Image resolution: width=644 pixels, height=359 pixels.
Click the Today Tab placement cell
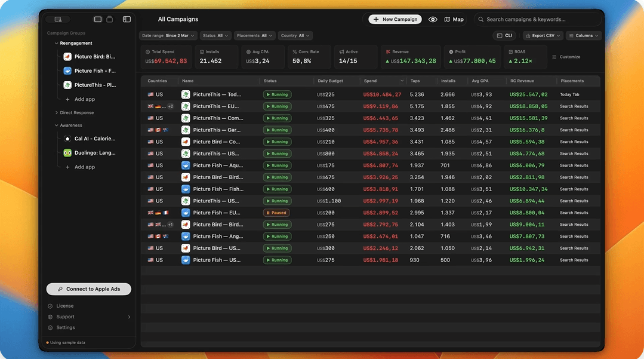569,94
